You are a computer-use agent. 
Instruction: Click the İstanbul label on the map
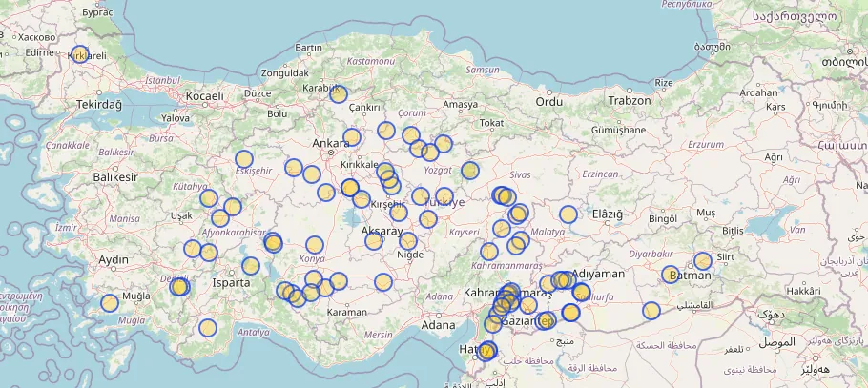tap(162, 81)
